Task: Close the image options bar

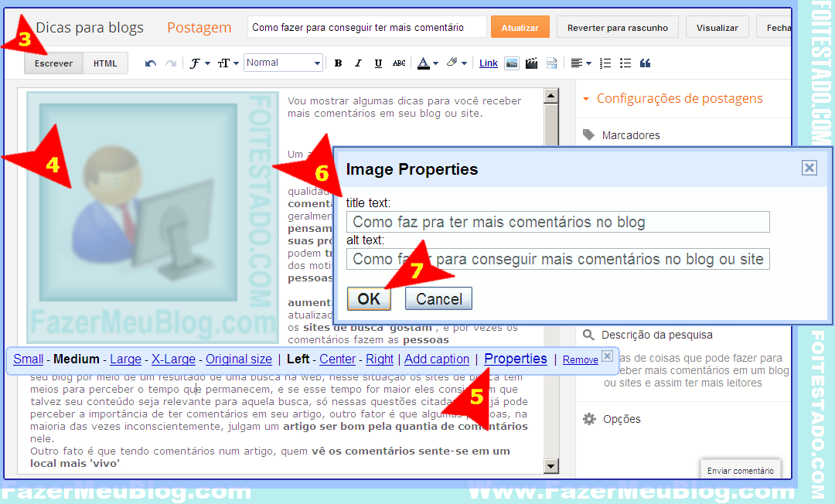Action: 607,356
